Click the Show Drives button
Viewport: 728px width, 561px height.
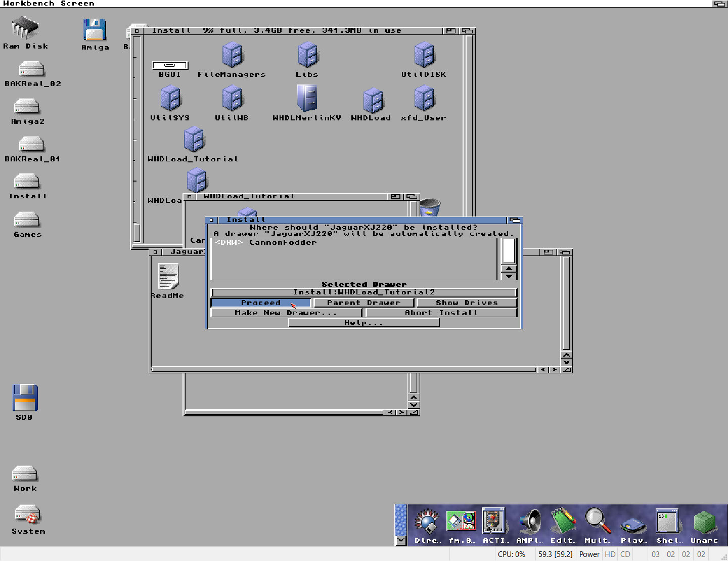(467, 303)
